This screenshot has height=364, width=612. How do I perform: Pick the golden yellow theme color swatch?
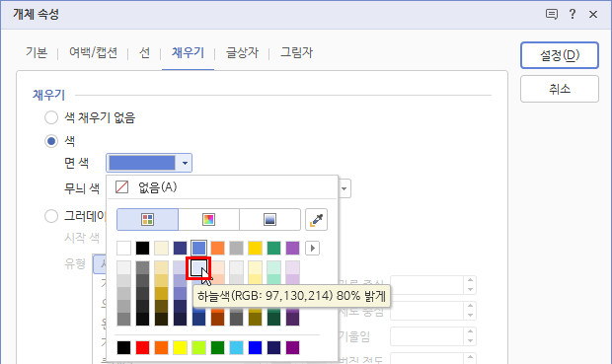pyautogui.click(x=255, y=249)
